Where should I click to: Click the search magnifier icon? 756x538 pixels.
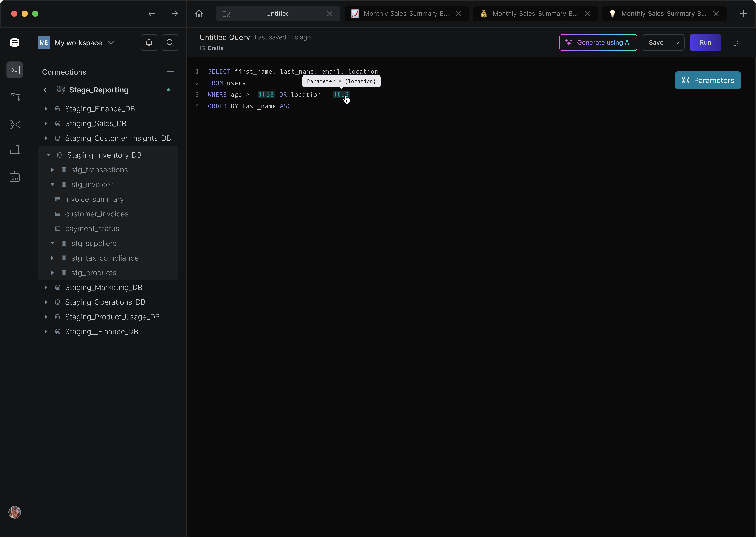[x=170, y=42]
